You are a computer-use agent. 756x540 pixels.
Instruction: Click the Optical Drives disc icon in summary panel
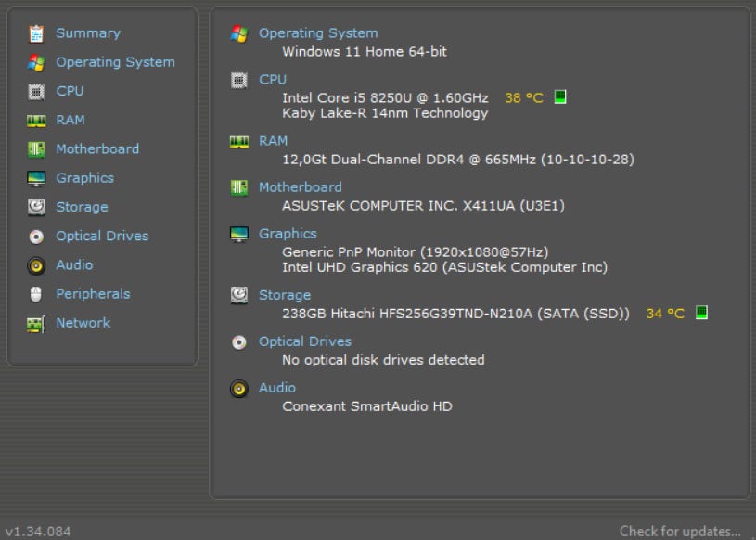click(239, 342)
